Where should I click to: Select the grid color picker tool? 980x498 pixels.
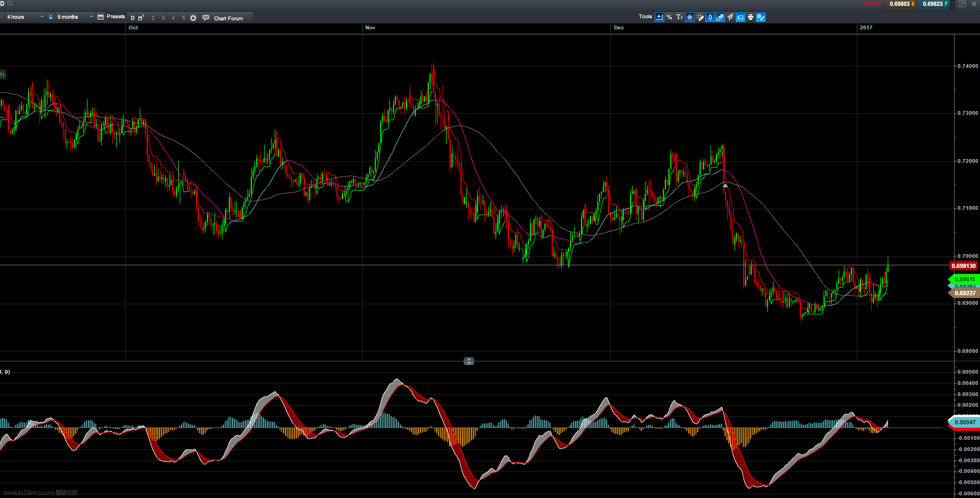pyautogui.click(x=700, y=17)
